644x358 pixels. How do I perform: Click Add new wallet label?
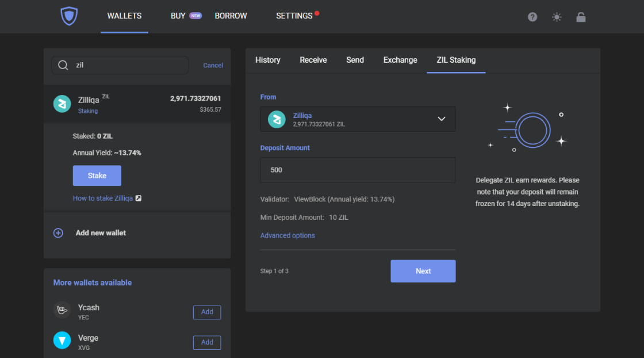click(x=101, y=233)
